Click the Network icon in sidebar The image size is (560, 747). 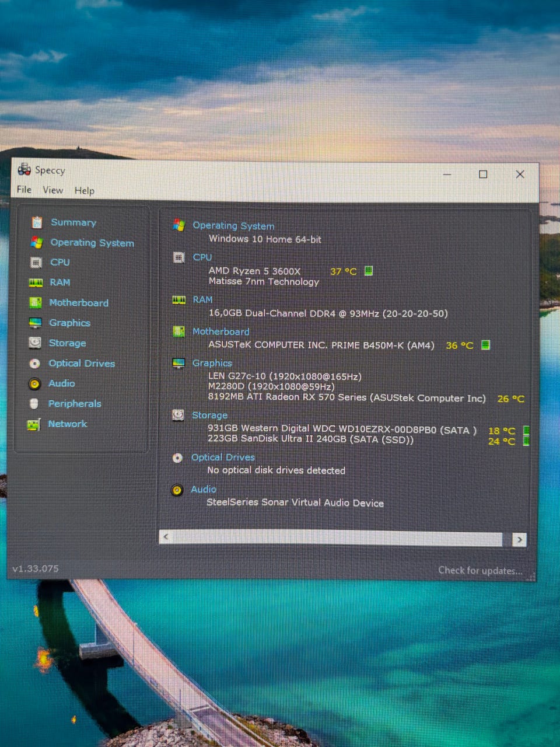pyautogui.click(x=34, y=424)
